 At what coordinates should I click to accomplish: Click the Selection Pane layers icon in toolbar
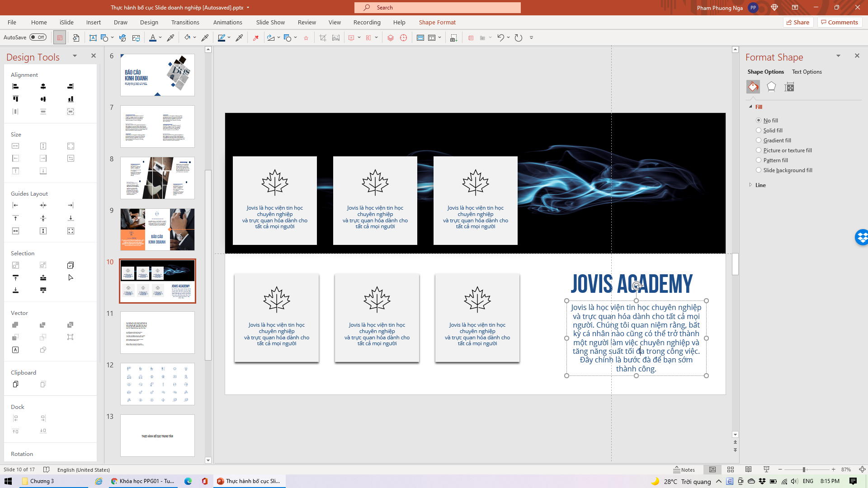point(391,38)
